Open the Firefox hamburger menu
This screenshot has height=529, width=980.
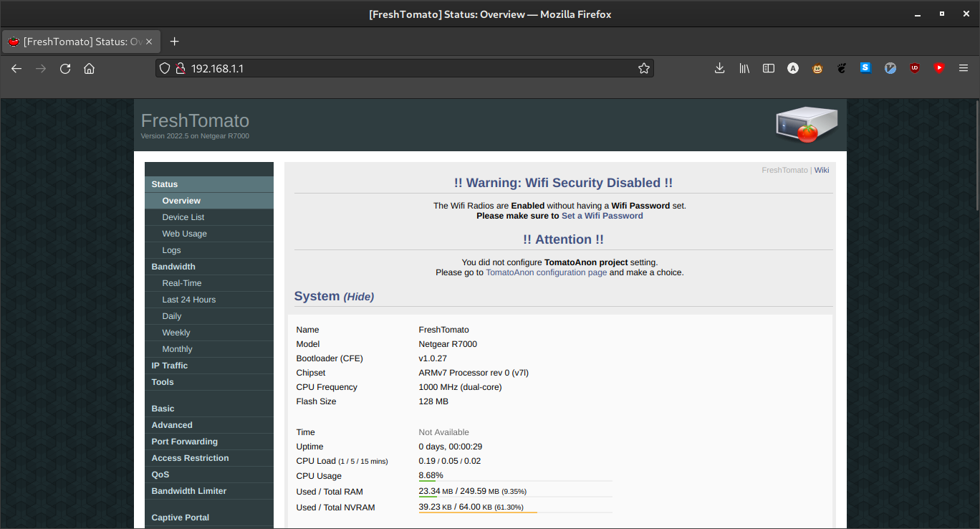964,68
